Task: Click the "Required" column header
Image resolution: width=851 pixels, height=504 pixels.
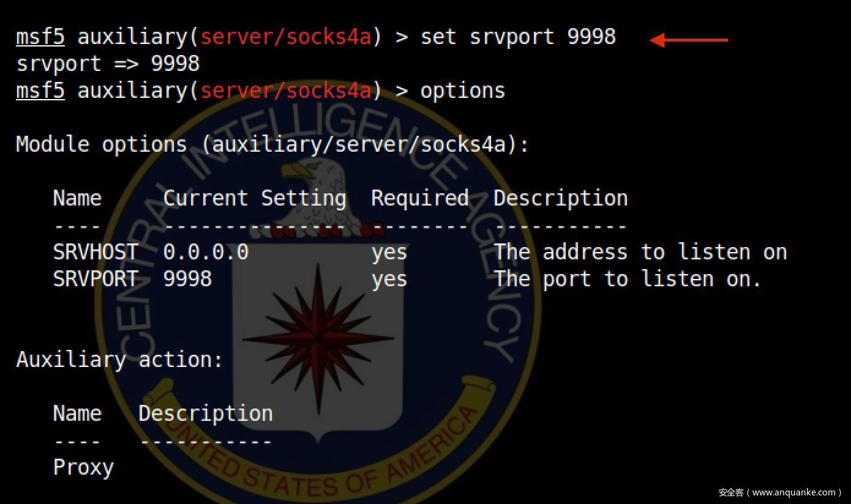Action: (x=419, y=198)
